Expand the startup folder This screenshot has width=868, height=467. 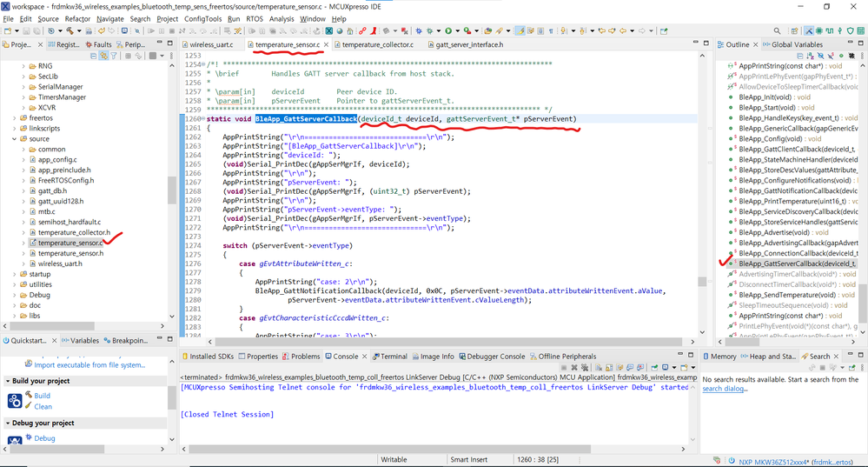(15, 274)
